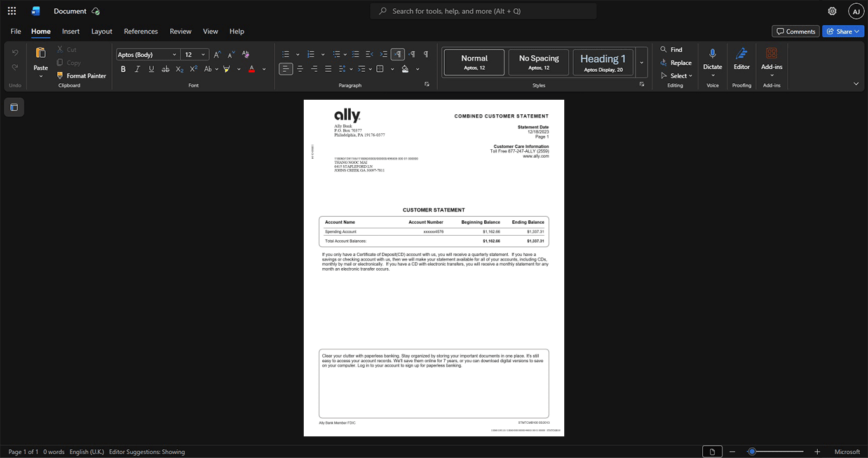Toggle Underline formatting
868x458 pixels.
click(x=151, y=69)
